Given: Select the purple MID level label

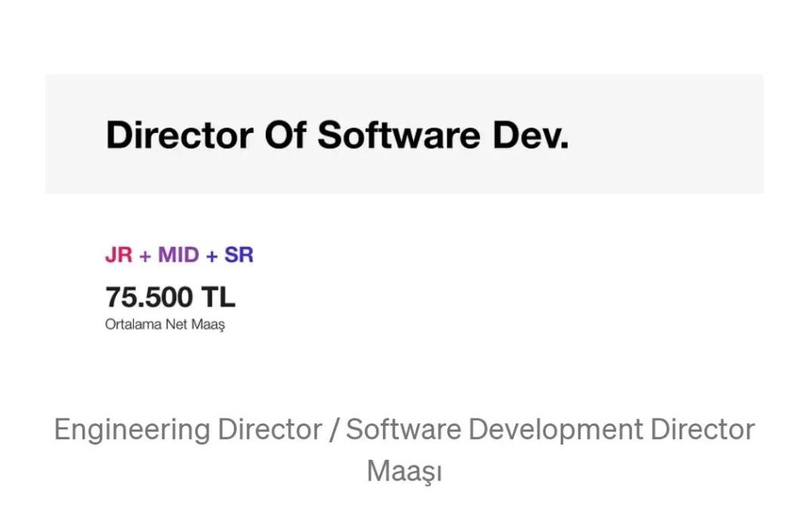Looking at the screenshot, I should [178, 255].
